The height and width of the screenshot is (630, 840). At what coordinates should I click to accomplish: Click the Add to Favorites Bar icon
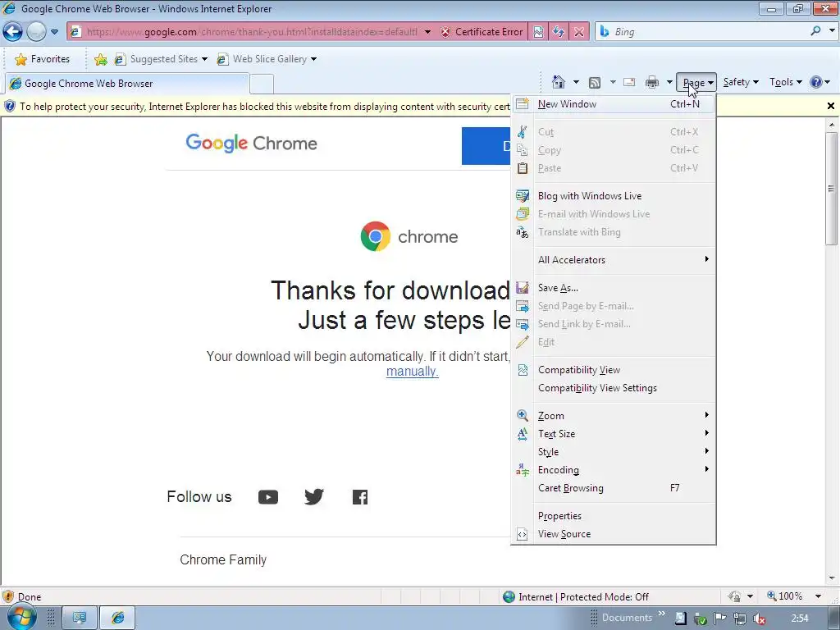click(101, 59)
